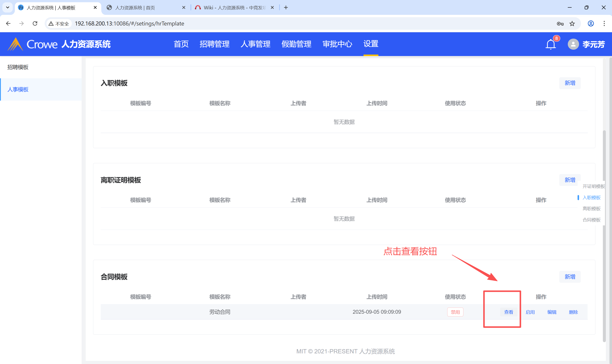
Task: Click the 不安全 site security warning
Action: [x=59, y=24]
